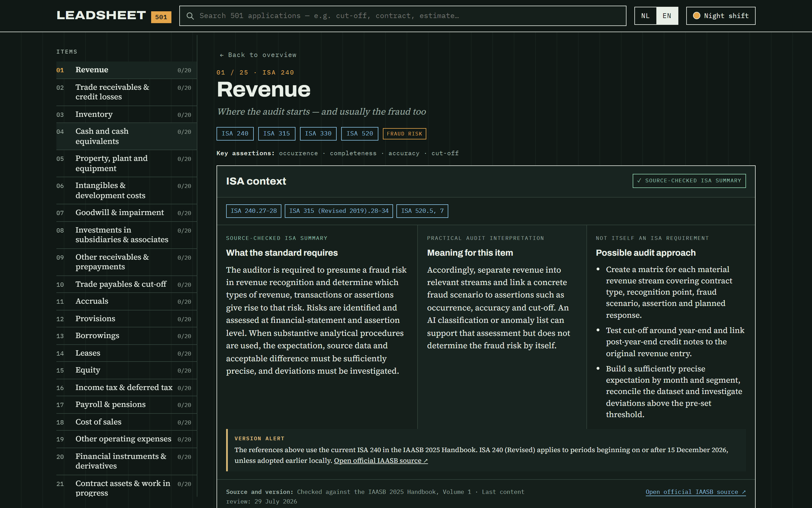
Task: Open Goodwill & impairment item
Action: [127, 213]
